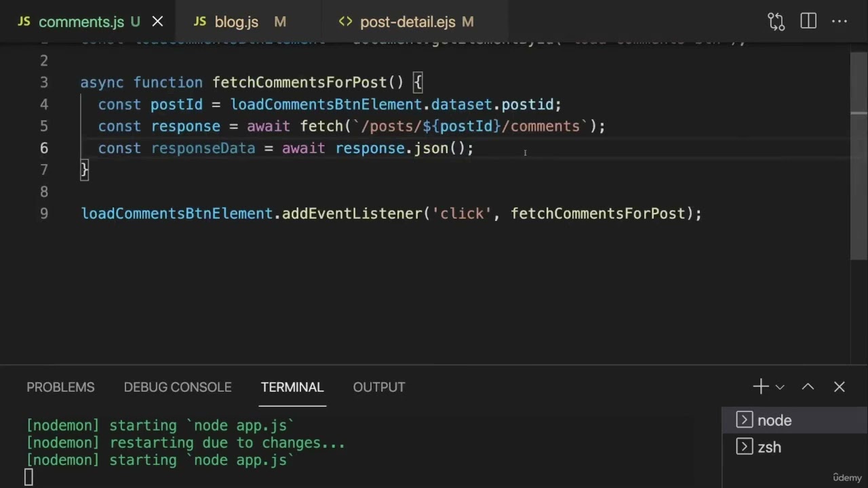
Task: Switch to the comments.js editor tab
Action: point(88,22)
